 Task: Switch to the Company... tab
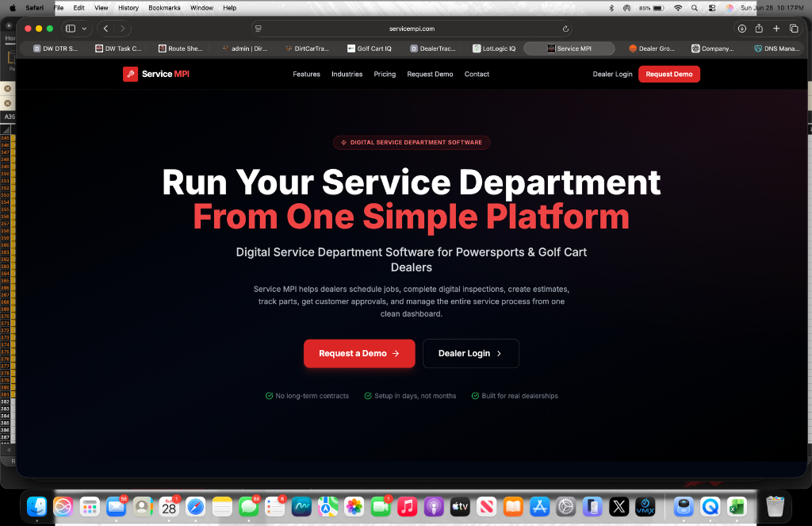713,48
